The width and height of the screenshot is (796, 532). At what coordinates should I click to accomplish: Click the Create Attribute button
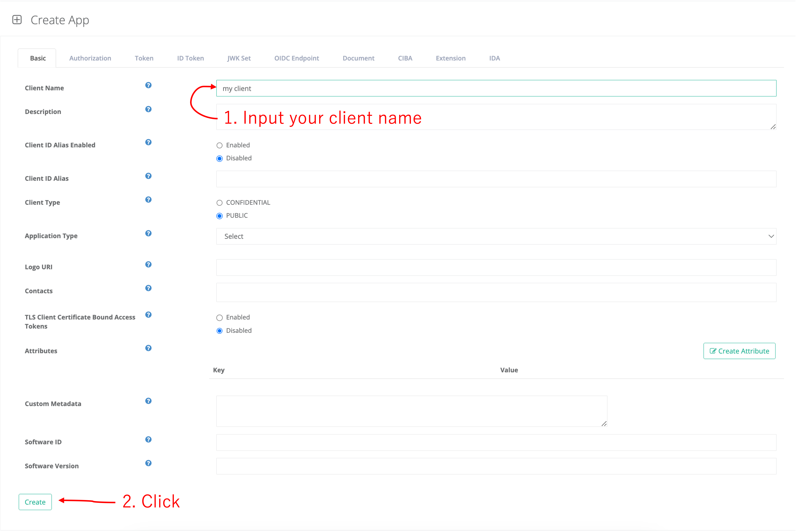pyautogui.click(x=739, y=351)
